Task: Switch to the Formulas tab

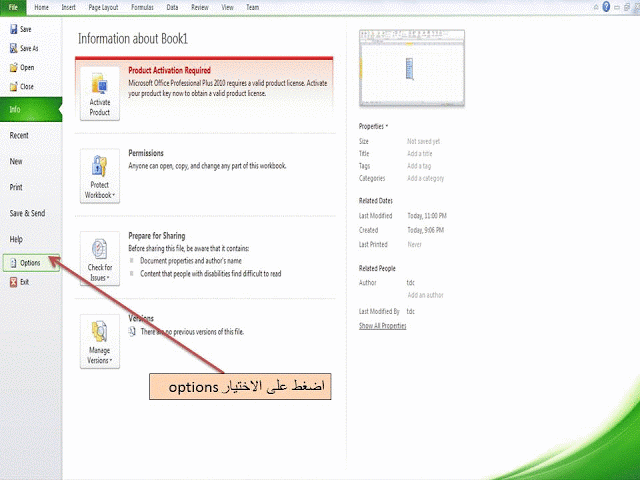Action: 142,7
